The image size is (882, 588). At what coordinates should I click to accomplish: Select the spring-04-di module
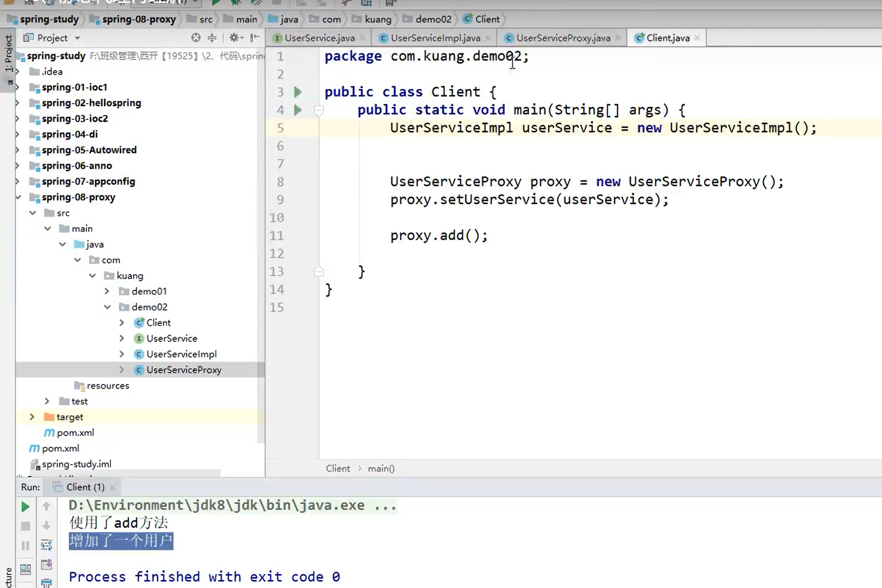coord(70,135)
